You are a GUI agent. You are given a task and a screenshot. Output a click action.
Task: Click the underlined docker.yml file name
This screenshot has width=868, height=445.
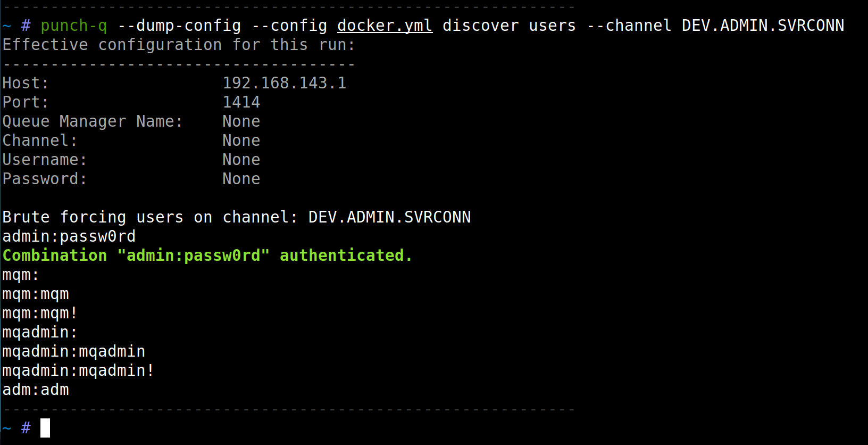click(x=385, y=26)
